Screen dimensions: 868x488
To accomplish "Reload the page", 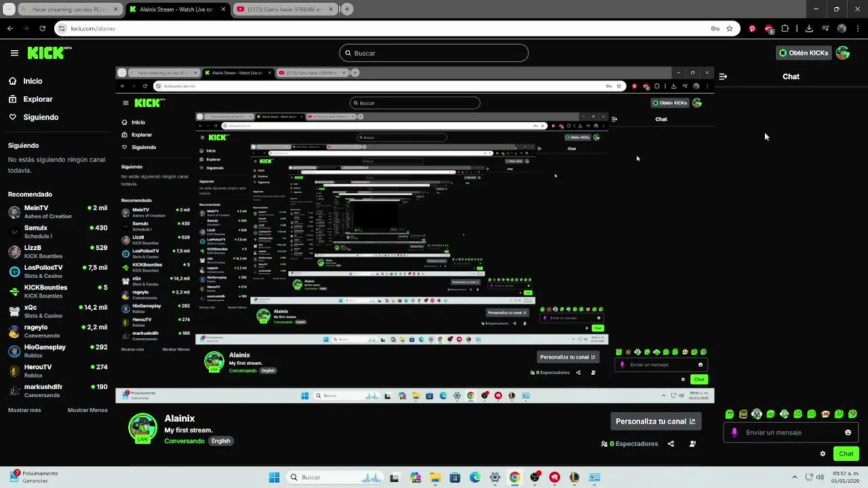I will 42,28.
